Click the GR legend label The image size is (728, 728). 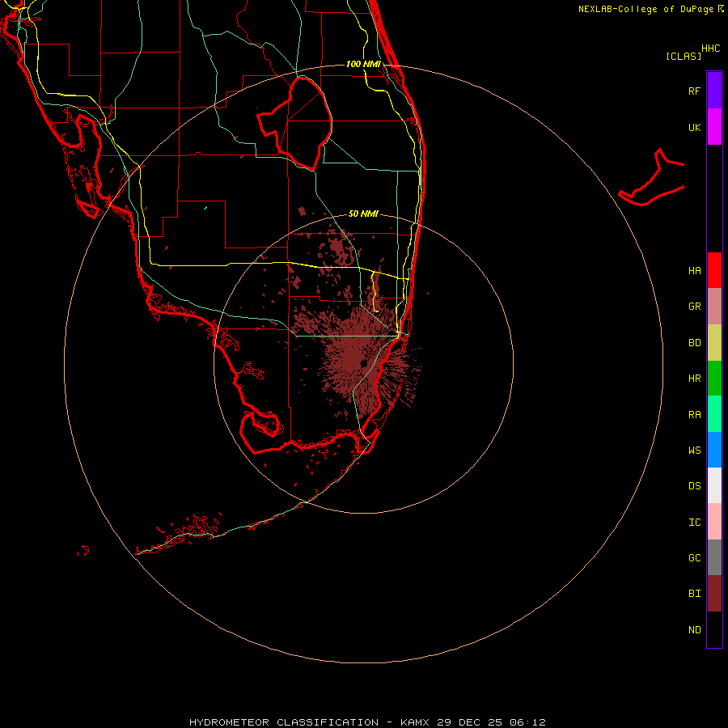coord(694,307)
